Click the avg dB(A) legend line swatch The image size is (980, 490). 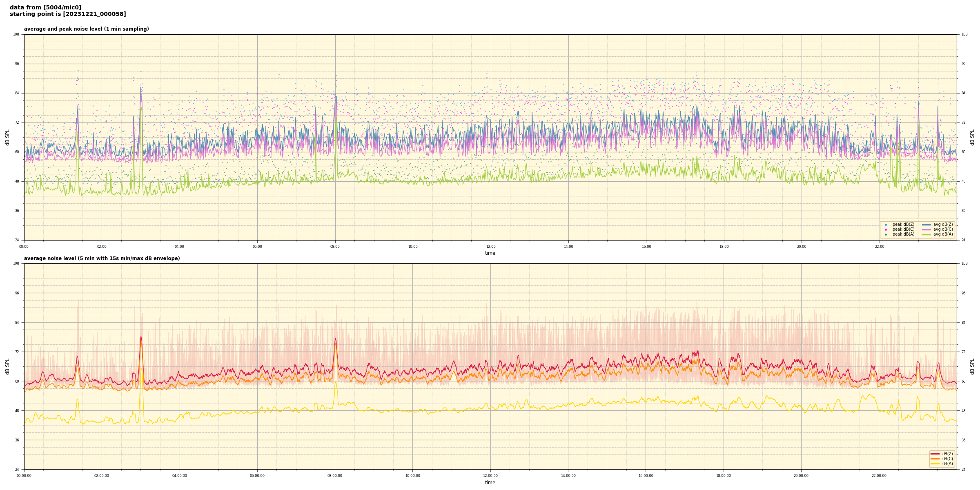pyautogui.click(x=927, y=234)
